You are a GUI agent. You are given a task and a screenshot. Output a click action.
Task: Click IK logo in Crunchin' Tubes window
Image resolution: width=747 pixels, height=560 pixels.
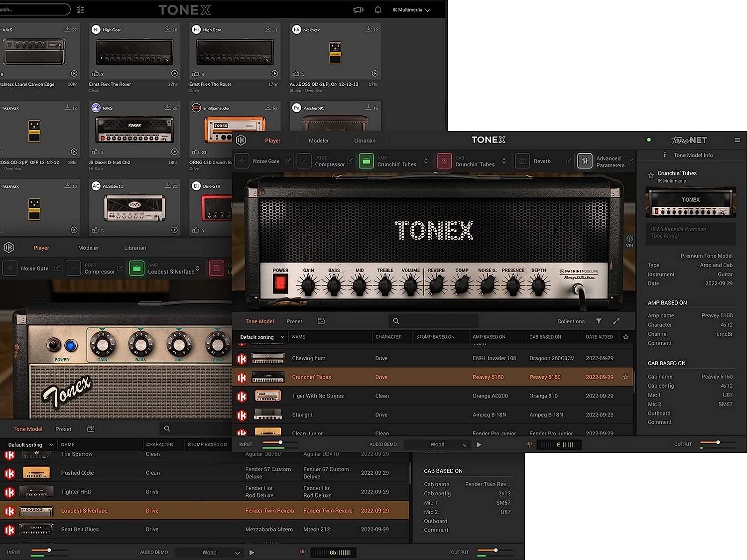[241, 140]
